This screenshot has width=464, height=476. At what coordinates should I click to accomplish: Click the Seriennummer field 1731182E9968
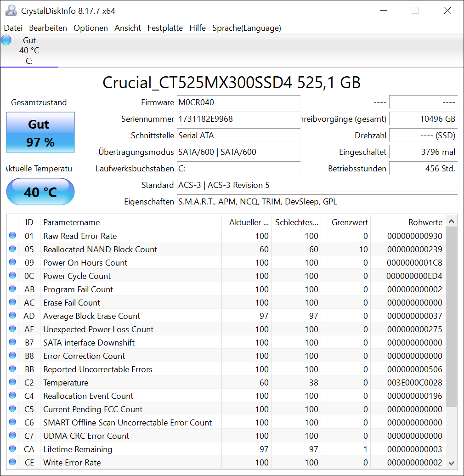click(238, 119)
